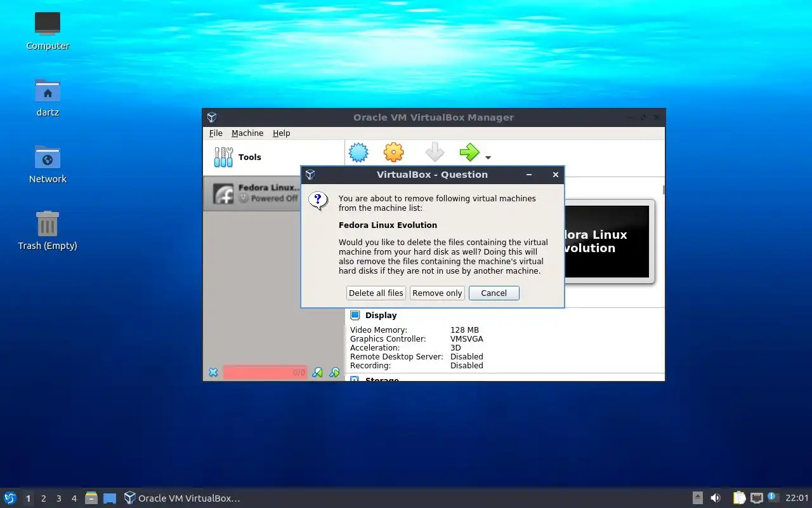Click the Storage section header
This screenshot has height=508, width=812.
[382, 379]
